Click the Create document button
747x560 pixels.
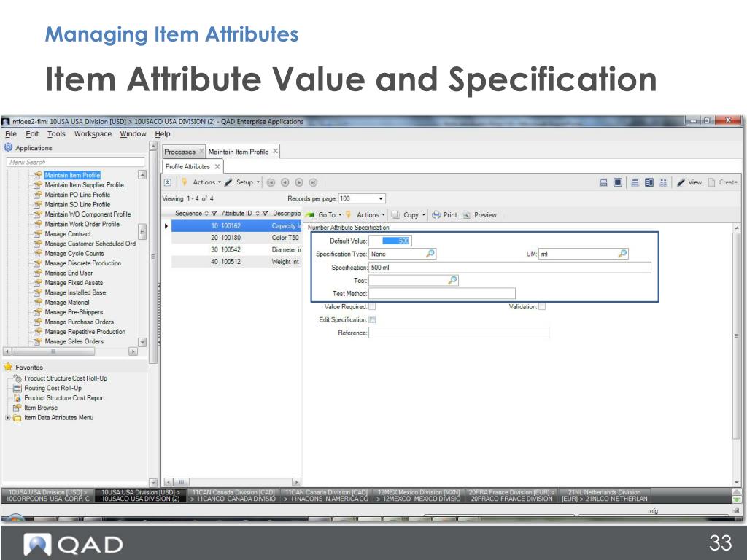pyautogui.click(x=723, y=182)
